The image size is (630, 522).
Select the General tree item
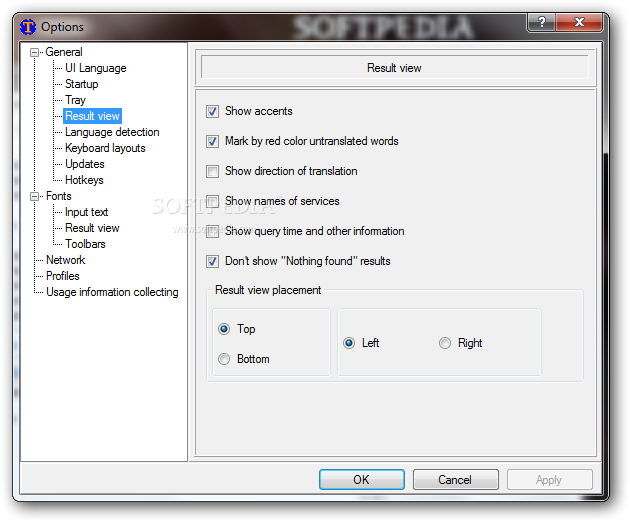(64, 52)
